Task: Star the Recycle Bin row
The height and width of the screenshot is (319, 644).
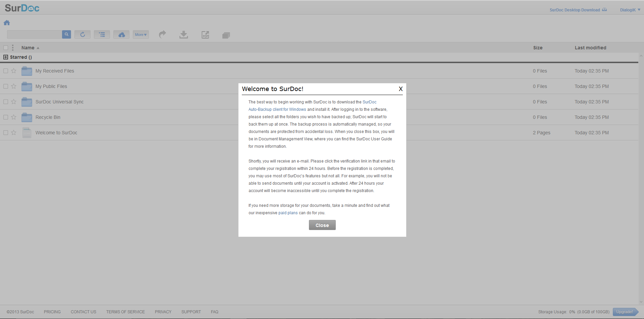Action: (x=14, y=117)
